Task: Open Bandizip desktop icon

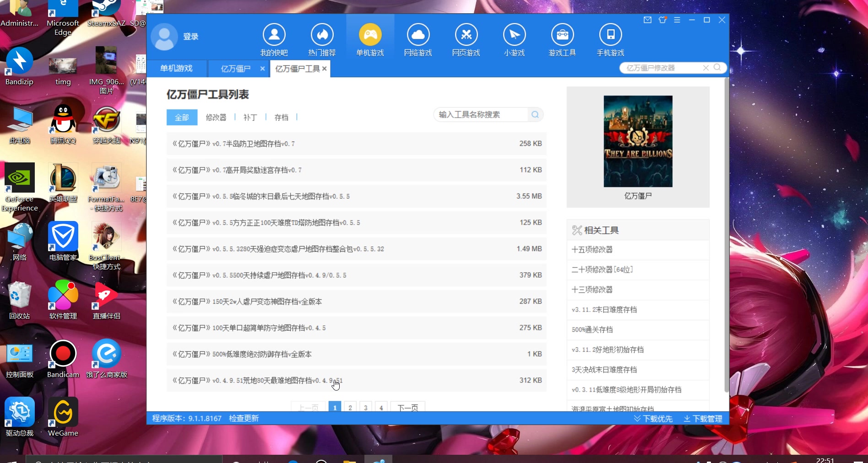Action: pyautogui.click(x=20, y=66)
